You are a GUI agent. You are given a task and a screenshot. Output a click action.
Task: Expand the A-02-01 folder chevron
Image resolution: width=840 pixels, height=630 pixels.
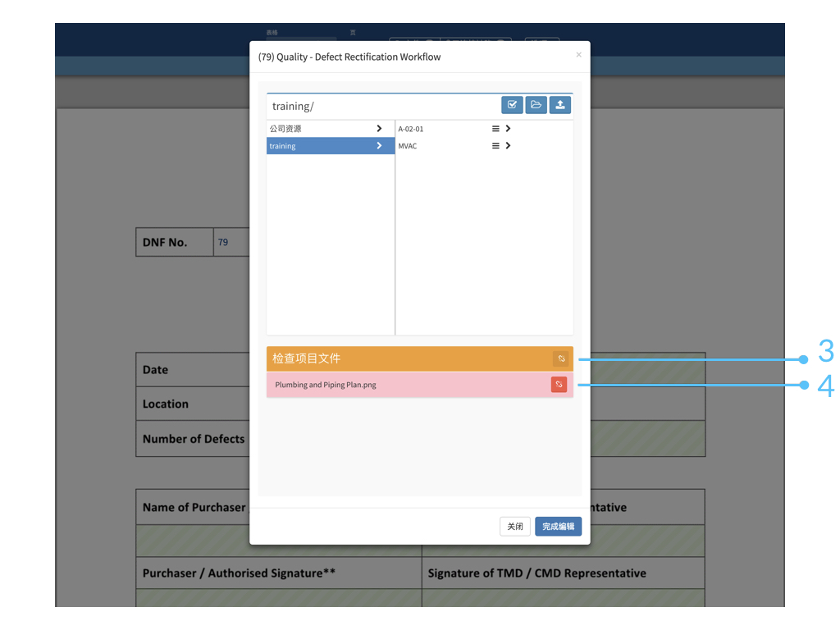click(508, 129)
